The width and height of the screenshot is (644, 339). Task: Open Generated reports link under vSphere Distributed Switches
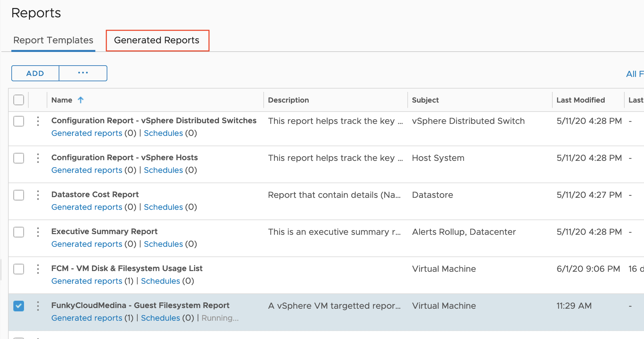(87, 133)
